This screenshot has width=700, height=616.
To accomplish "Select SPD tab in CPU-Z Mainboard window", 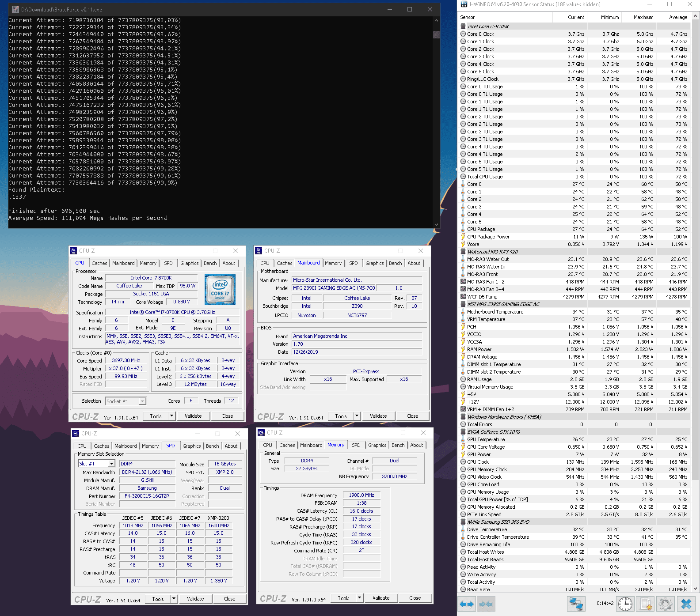I will tap(354, 263).
